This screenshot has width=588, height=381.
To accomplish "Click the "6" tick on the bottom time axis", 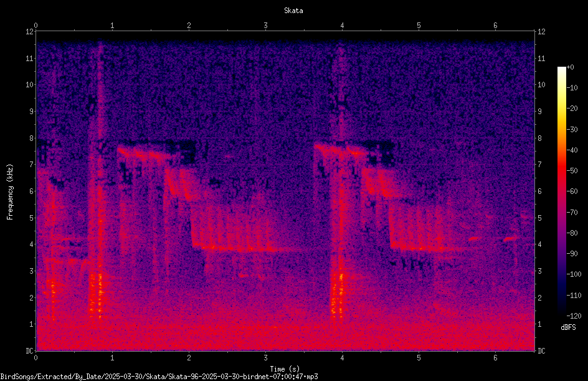I will point(495,358).
